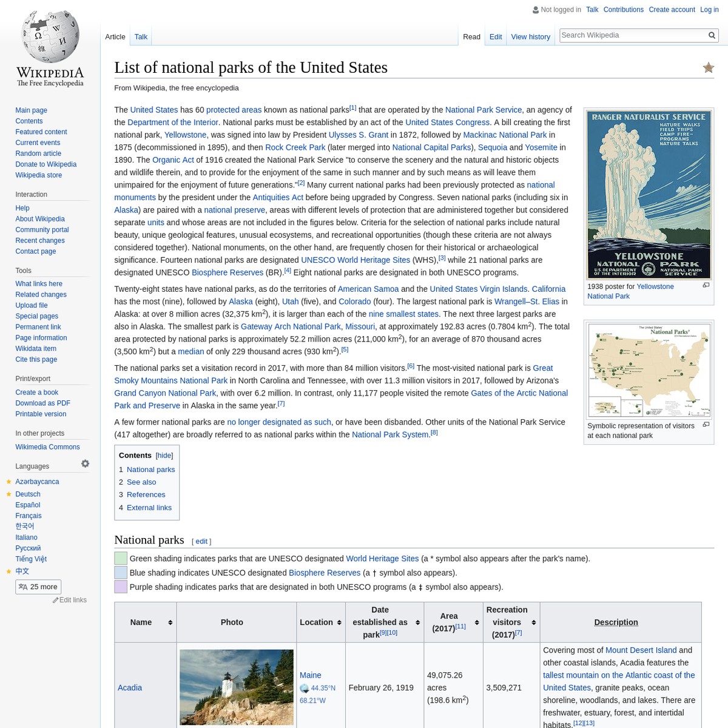
Task: Click the Community portal link
Action: [x=42, y=230]
